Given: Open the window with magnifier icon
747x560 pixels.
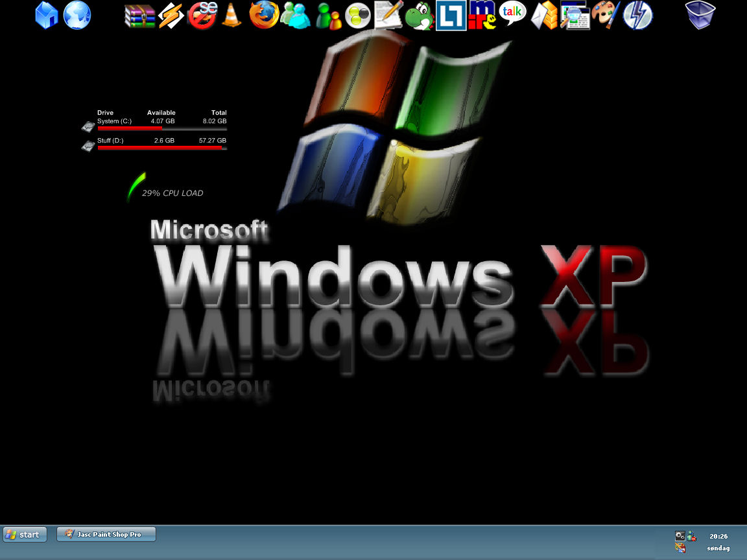Looking at the screenshot, I should 575,16.
